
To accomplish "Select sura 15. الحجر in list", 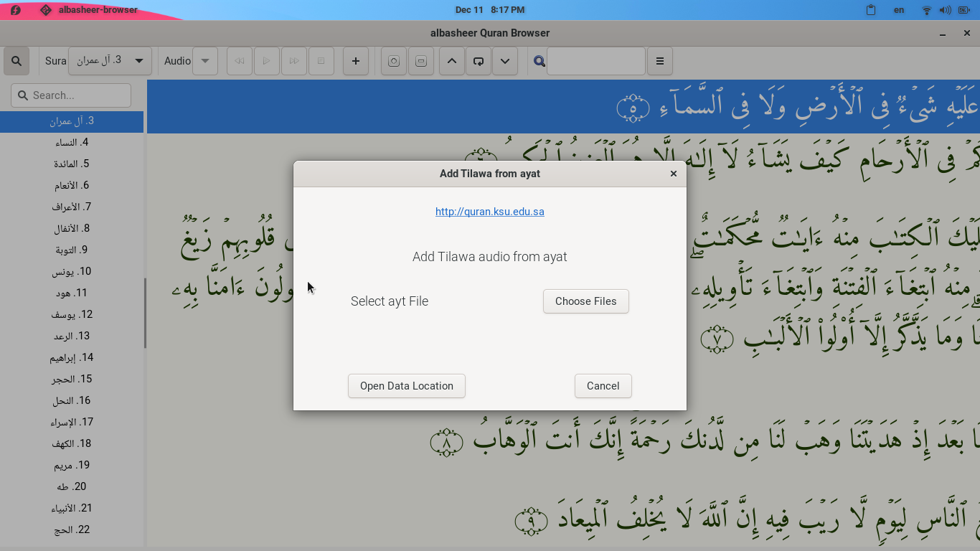I will click(72, 380).
